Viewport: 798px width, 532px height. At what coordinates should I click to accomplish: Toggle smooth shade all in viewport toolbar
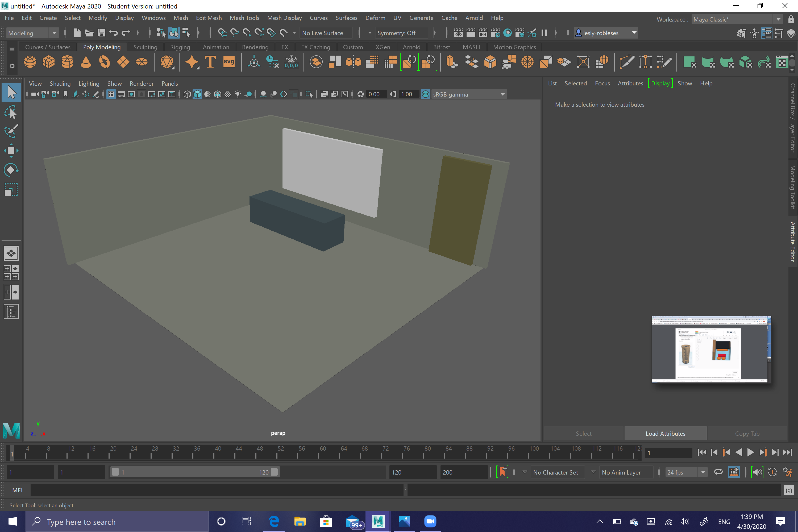[197, 94]
